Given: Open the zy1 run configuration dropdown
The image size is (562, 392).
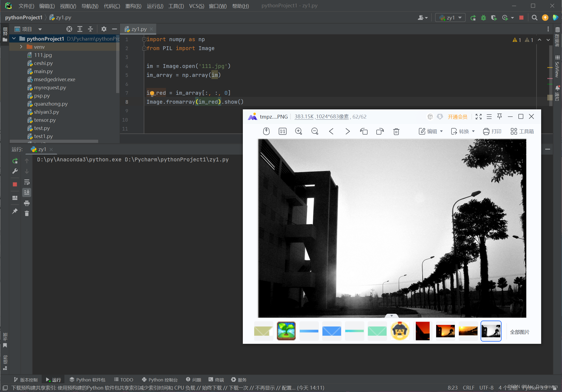Looking at the screenshot, I should 450,18.
